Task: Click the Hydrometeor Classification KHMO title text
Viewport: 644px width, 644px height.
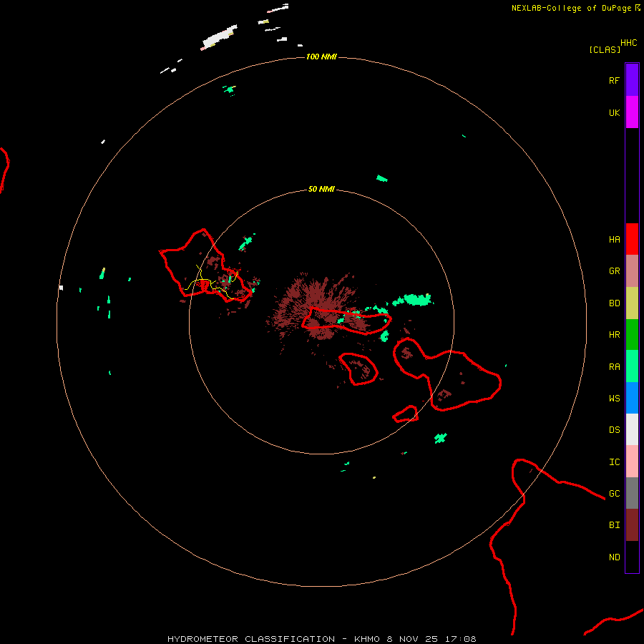Action: pyautogui.click(x=321, y=639)
